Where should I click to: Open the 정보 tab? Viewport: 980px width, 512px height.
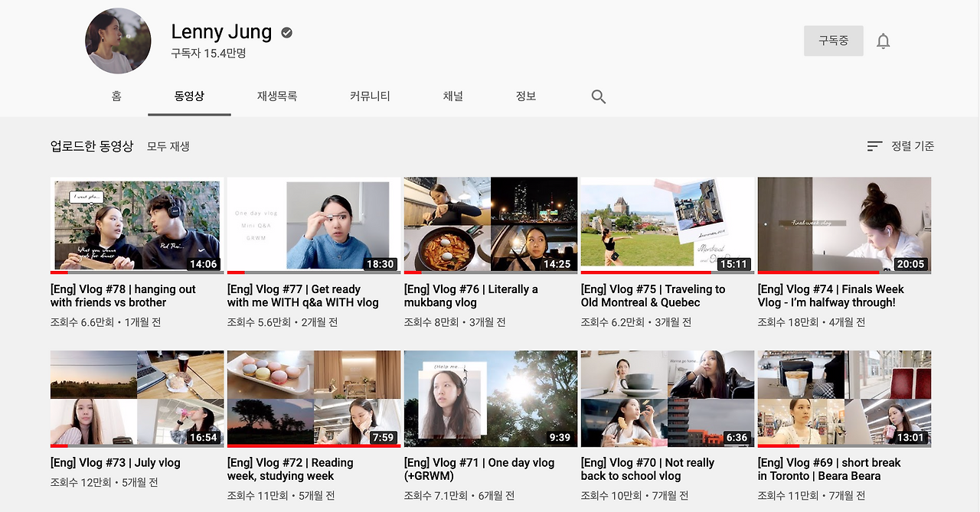[x=526, y=96]
